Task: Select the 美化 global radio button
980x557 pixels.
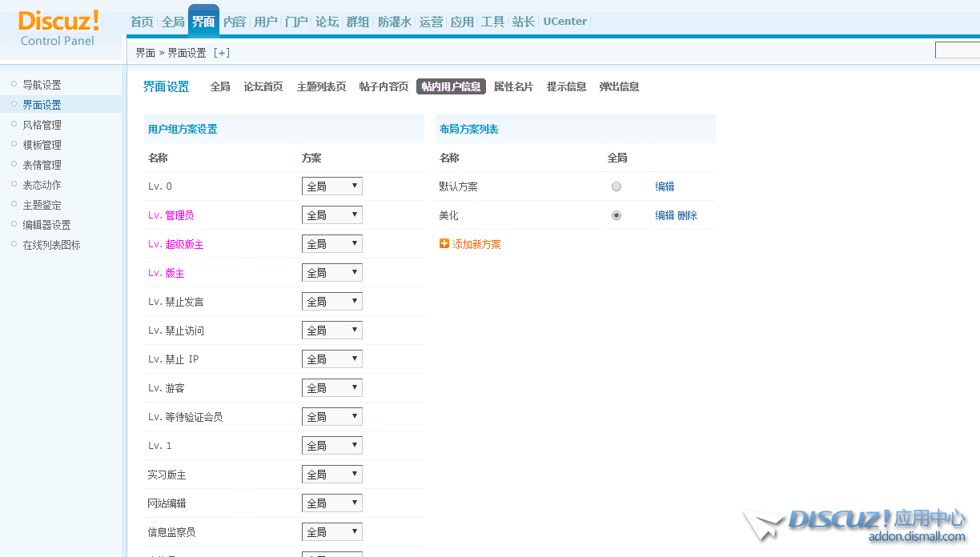Action: tap(616, 215)
